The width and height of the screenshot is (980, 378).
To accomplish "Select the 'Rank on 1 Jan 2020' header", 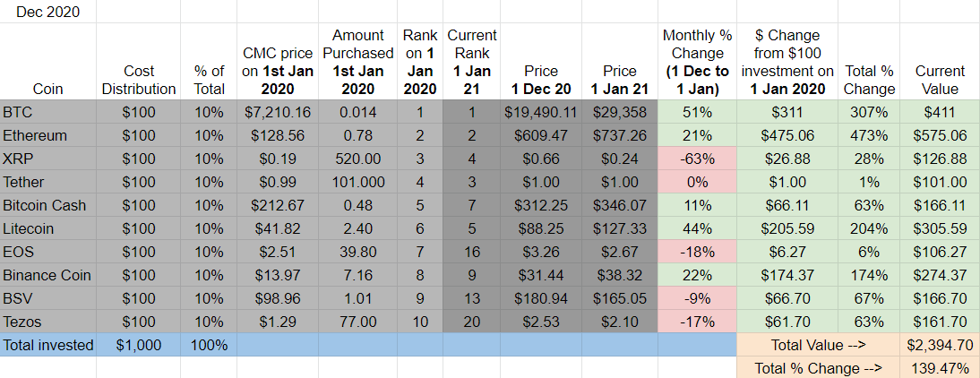I will [420, 61].
